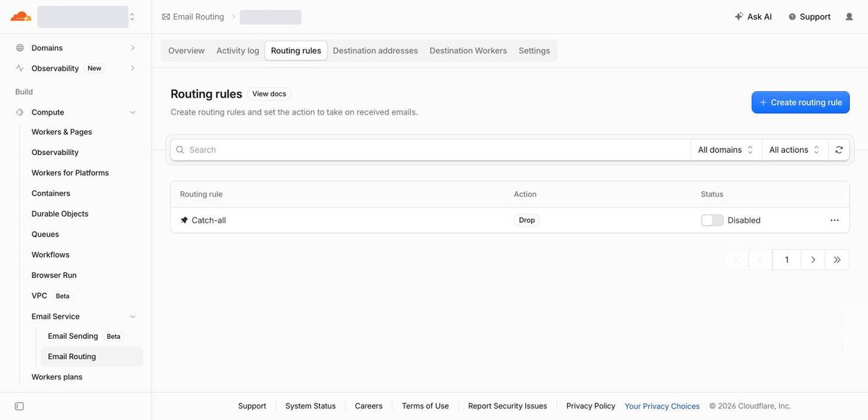Open the Catch-all rule three-dot menu
Image resolution: width=868 pixels, height=420 pixels.
(835, 220)
